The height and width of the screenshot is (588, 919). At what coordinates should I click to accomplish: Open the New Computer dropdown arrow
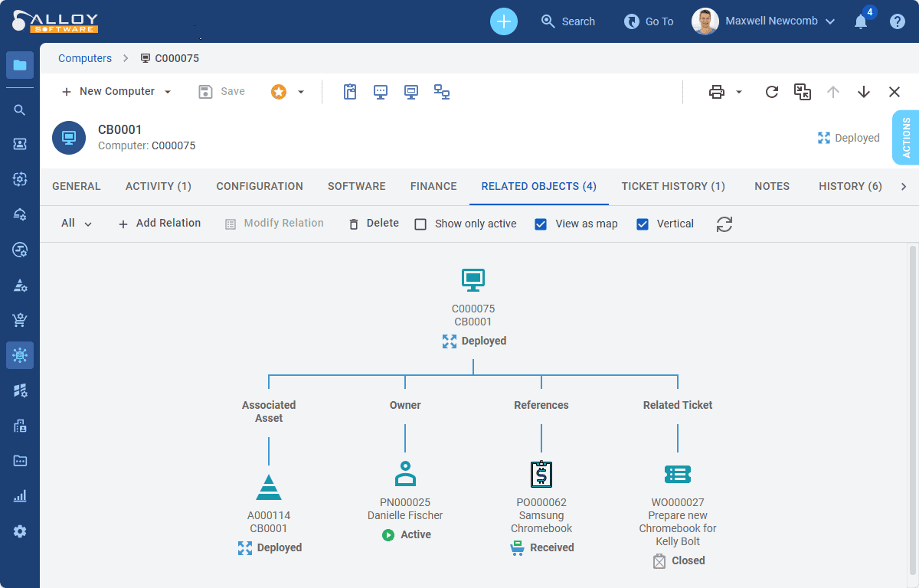pos(168,92)
